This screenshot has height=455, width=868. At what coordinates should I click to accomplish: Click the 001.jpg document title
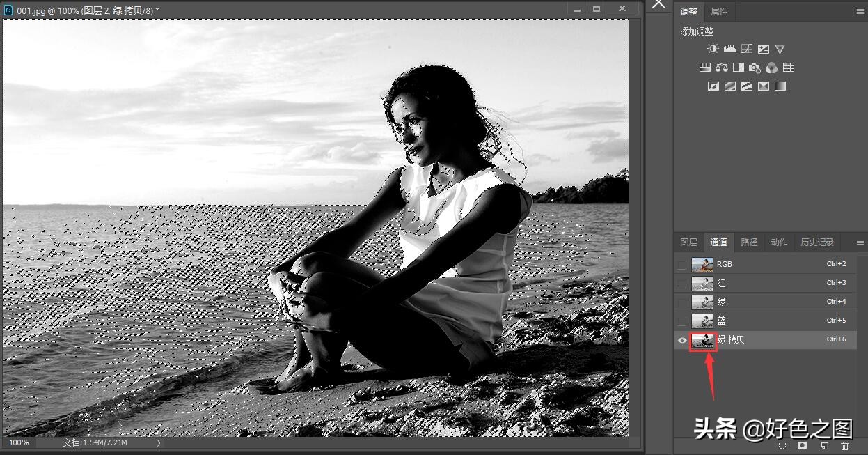(88, 11)
